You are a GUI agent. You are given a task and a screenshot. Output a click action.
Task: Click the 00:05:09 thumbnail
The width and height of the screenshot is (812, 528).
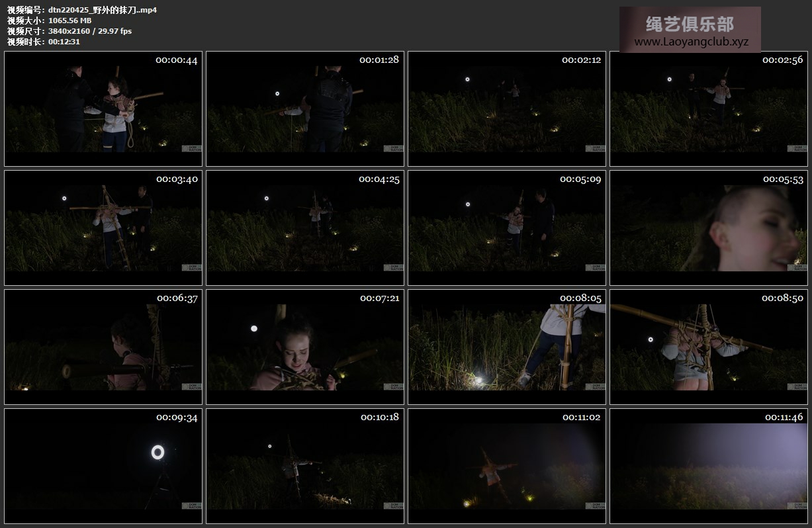507,228
